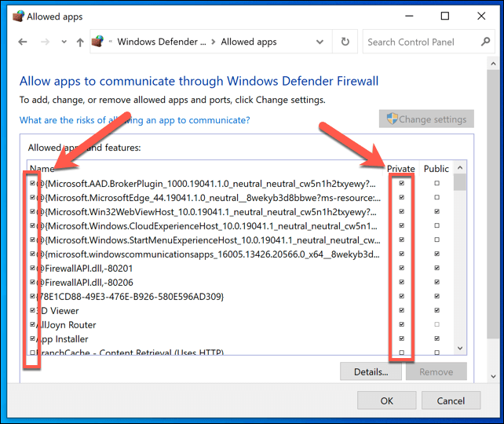The image size is (504, 424).
Task: Click the list scrollbar down arrow
Action: [460, 348]
